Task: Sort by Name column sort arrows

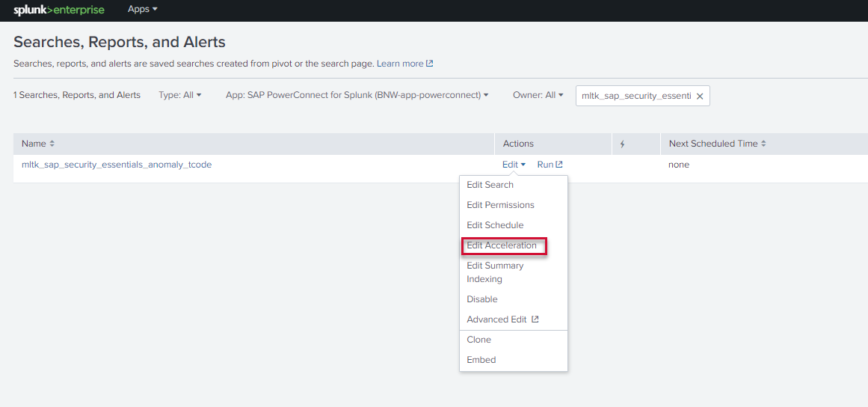Action: pos(52,144)
